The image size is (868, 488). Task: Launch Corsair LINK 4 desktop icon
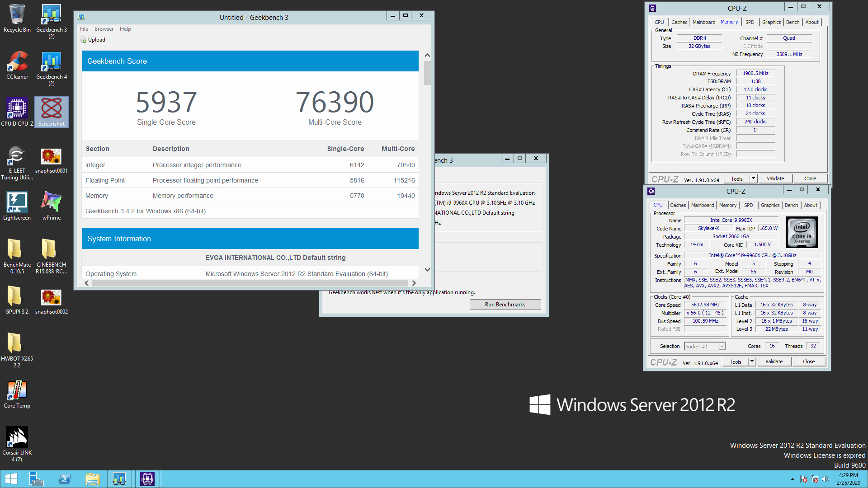click(17, 445)
